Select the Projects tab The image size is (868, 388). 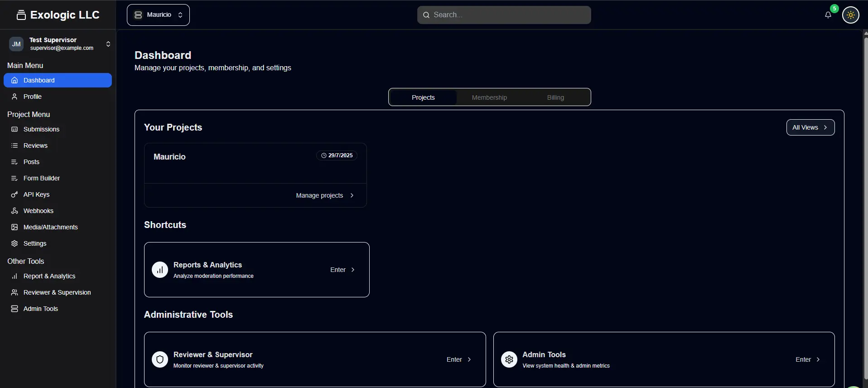point(423,97)
